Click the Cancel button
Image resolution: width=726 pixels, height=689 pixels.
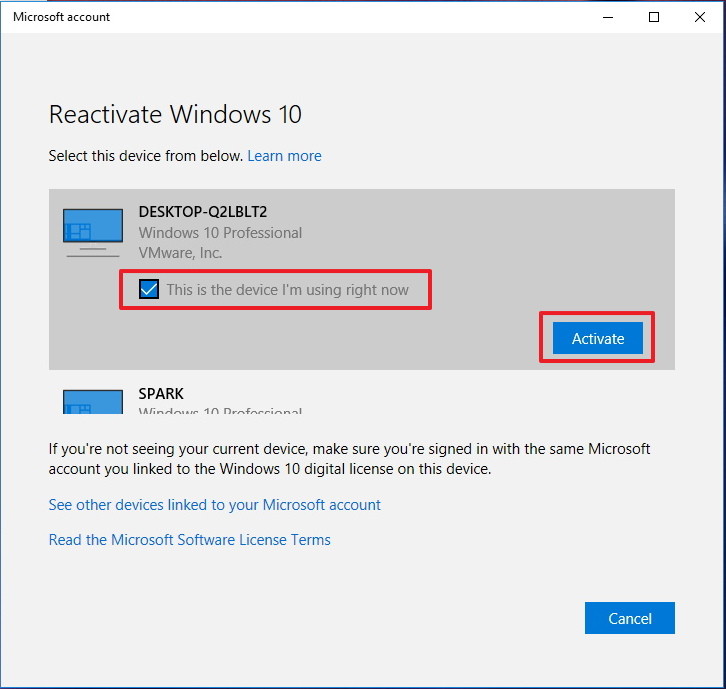tap(630, 618)
